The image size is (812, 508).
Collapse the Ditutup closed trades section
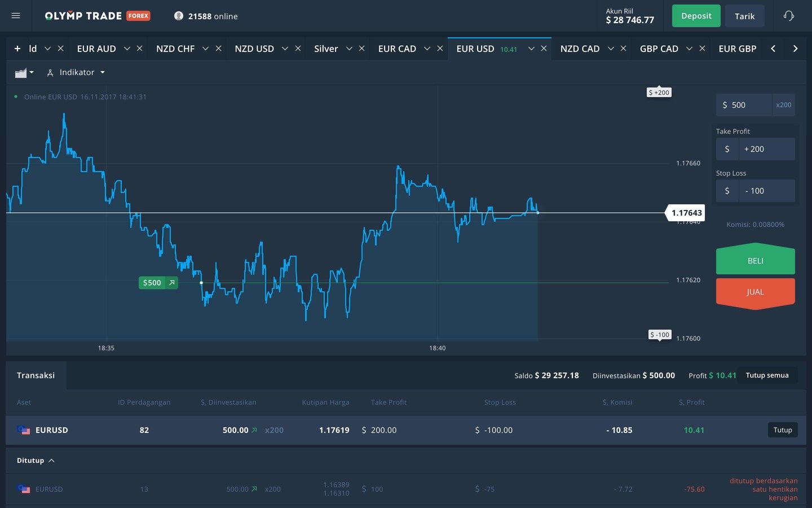[x=36, y=461]
